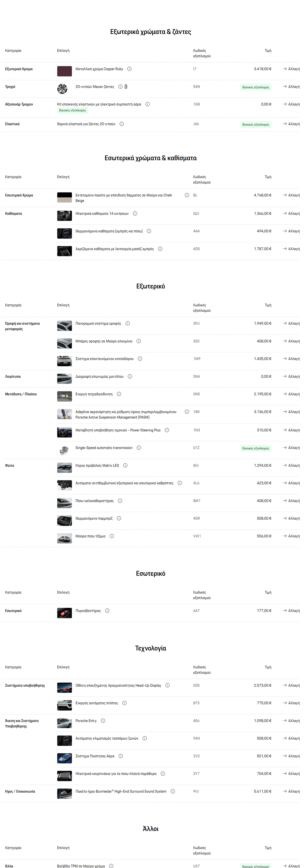Show info for Αυτόματοι αντιθαμβωτικοί καθρέπτες

point(180,483)
